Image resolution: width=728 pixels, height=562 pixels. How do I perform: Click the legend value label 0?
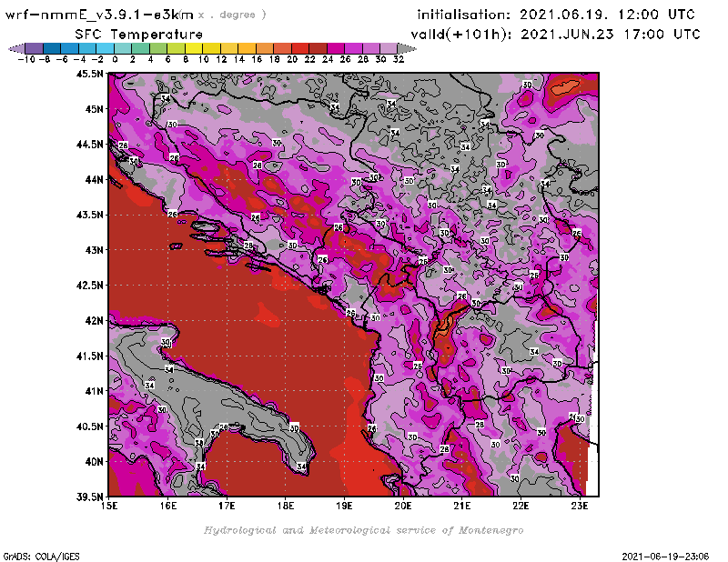(115, 60)
